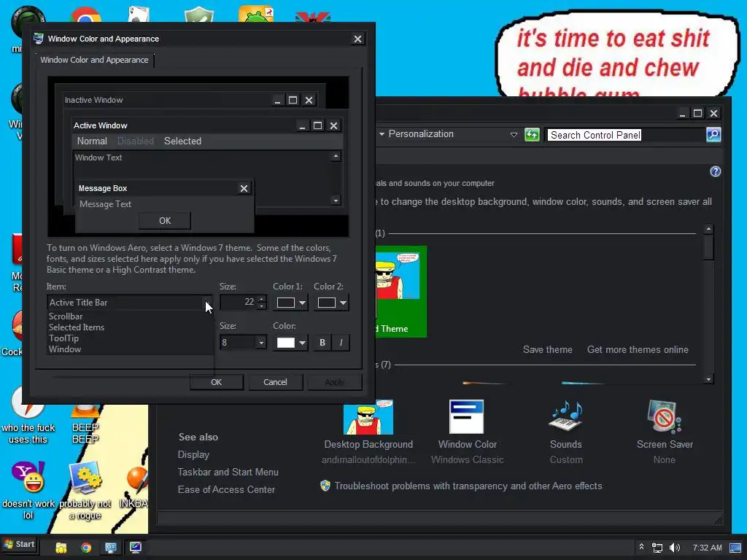Screen dimensions: 747x560
Task: Click the Active Window title in preview
Action: click(x=101, y=125)
